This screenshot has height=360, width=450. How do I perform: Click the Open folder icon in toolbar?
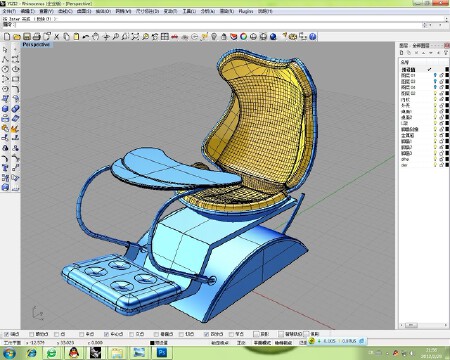tap(17, 37)
